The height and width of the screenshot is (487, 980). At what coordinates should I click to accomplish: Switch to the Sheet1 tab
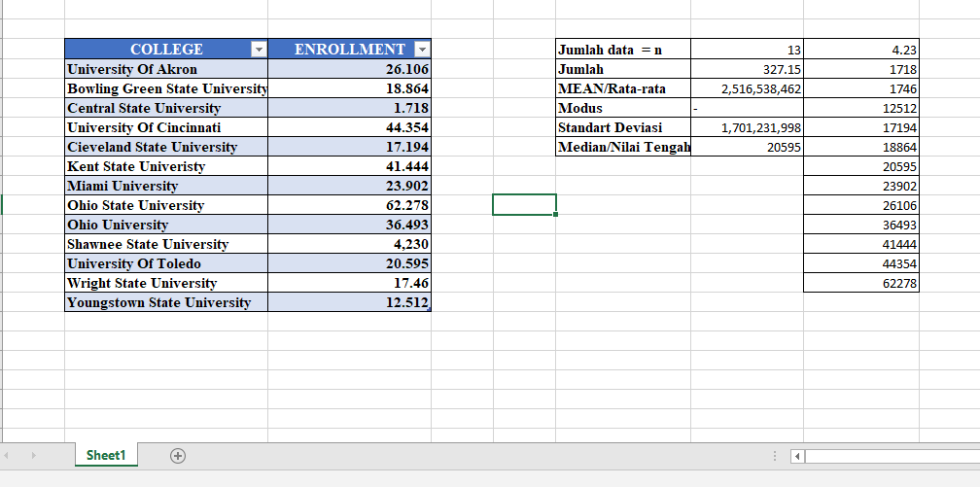(x=106, y=455)
